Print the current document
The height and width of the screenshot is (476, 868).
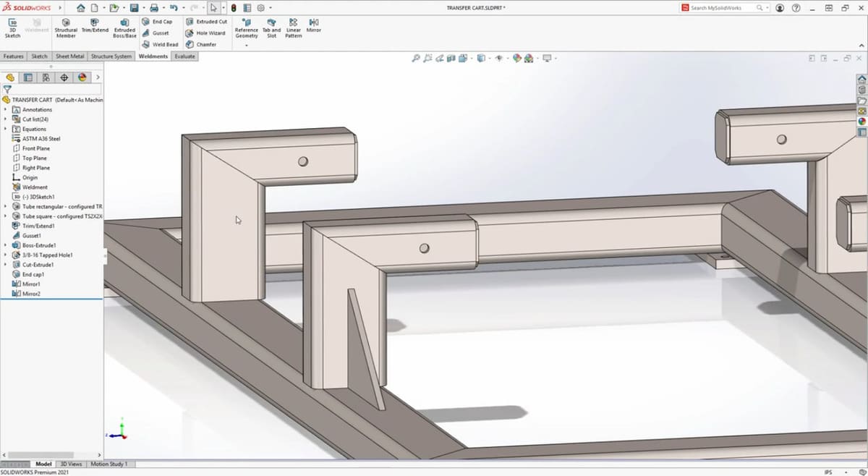click(153, 8)
